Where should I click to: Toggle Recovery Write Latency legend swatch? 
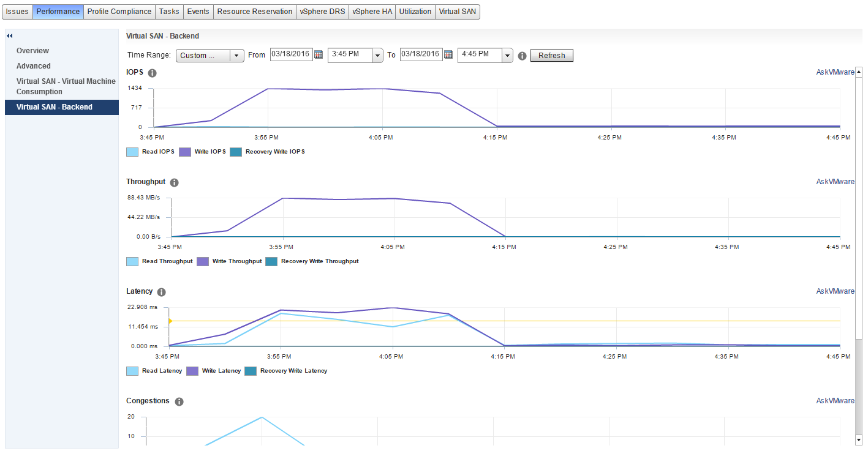click(251, 371)
